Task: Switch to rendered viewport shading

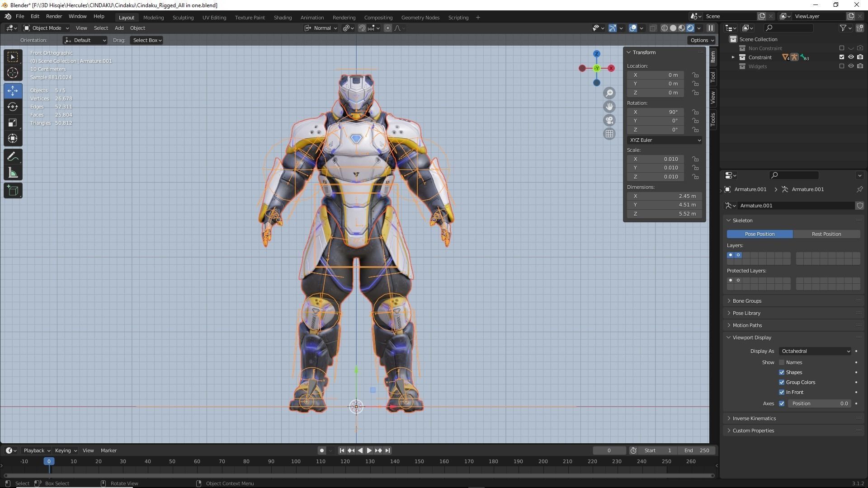Action: point(690,28)
